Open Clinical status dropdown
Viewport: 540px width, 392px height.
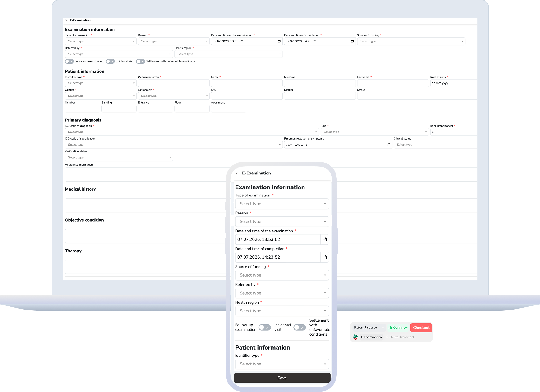(436, 145)
